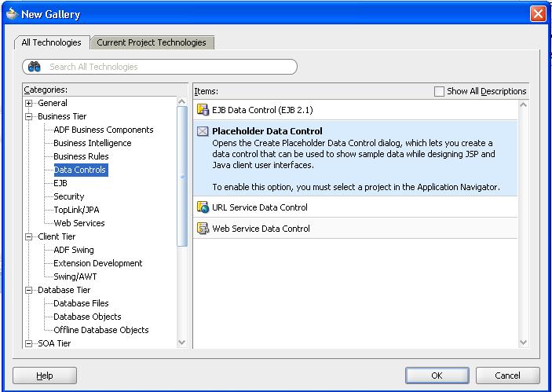The width and height of the screenshot is (552, 392).
Task: Enable Show All Descriptions checkbox
Action: click(x=439, y=91)
